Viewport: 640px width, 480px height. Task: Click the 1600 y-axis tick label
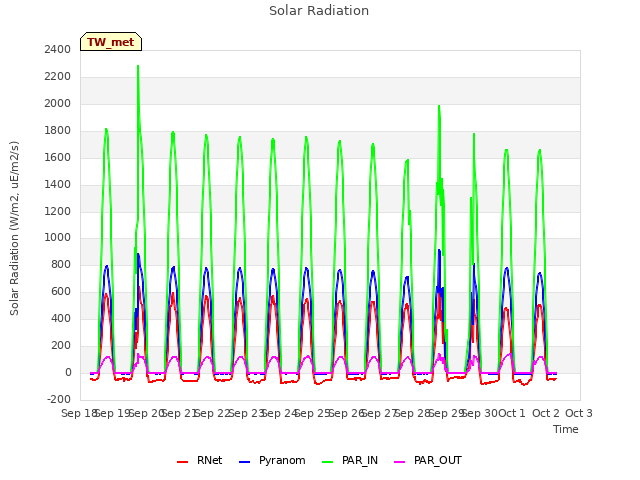[x=58, y=157]
